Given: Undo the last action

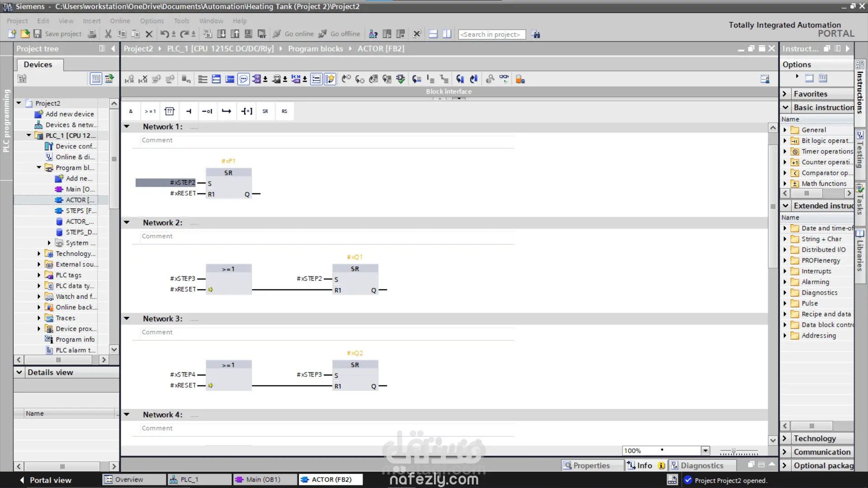Looking at the screenshot, I should pos(165,34).
